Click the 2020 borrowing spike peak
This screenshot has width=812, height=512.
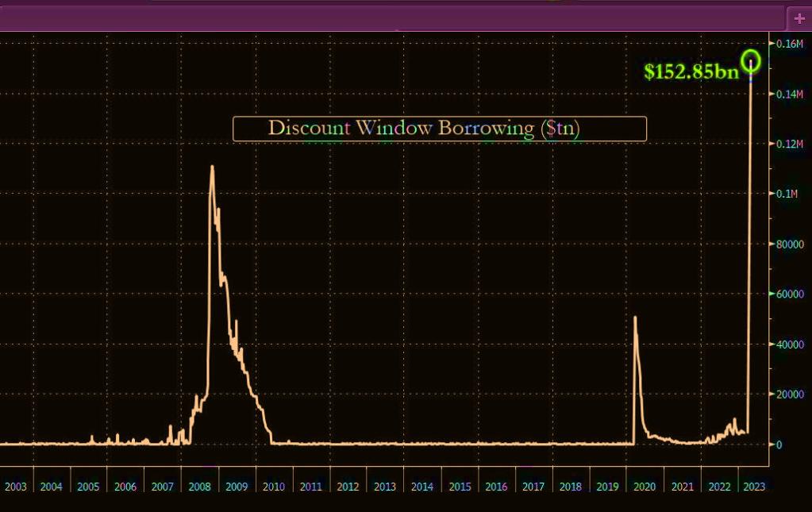635,318
